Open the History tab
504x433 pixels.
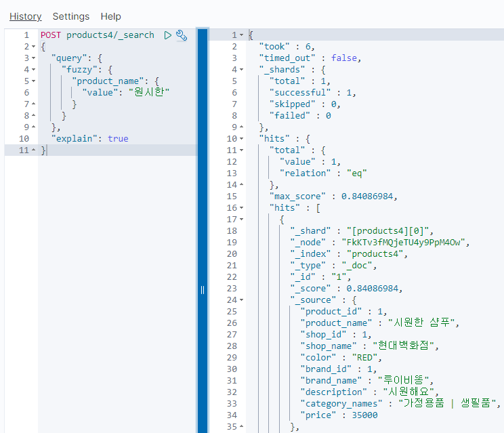25,16
